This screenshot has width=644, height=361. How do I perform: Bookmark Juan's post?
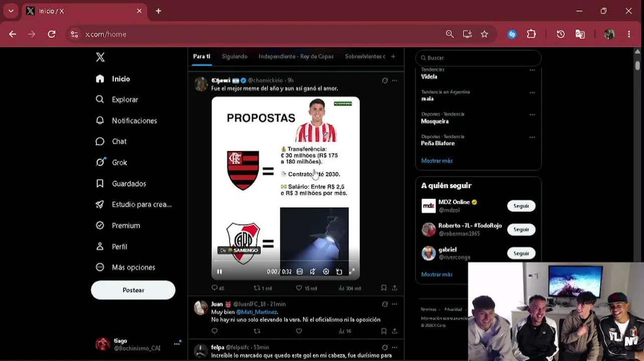(x=384, y=331)
